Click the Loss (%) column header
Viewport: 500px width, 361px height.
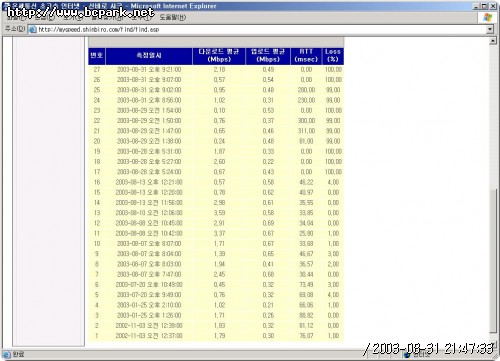tap(333, 56)
